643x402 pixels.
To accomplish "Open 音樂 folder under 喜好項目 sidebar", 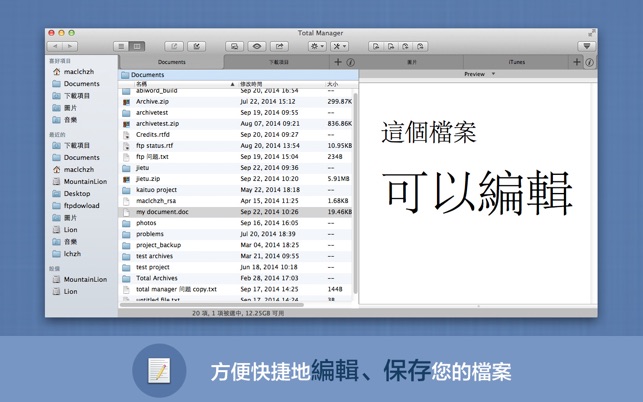I will click(x=65, y=120).
